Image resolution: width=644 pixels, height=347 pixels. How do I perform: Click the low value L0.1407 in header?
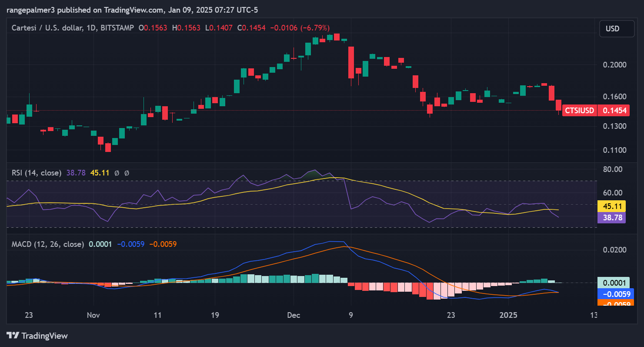pyautogui.click(x=219, y=28)
